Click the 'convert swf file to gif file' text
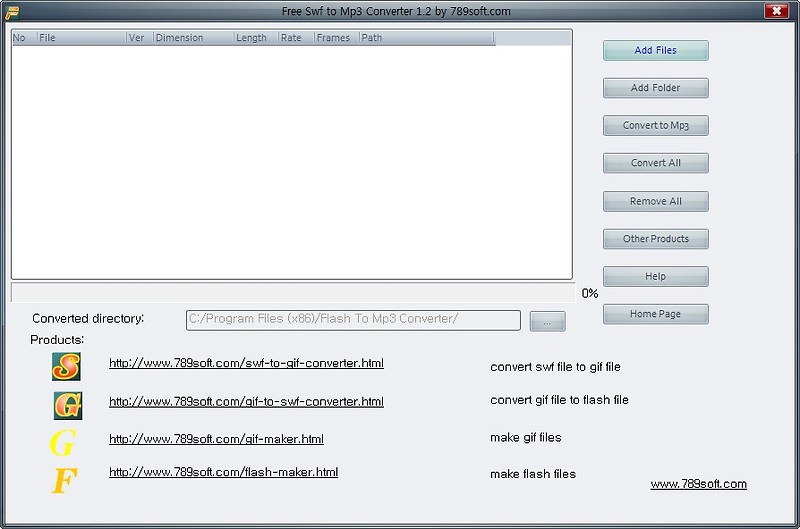 pos(555,367)
